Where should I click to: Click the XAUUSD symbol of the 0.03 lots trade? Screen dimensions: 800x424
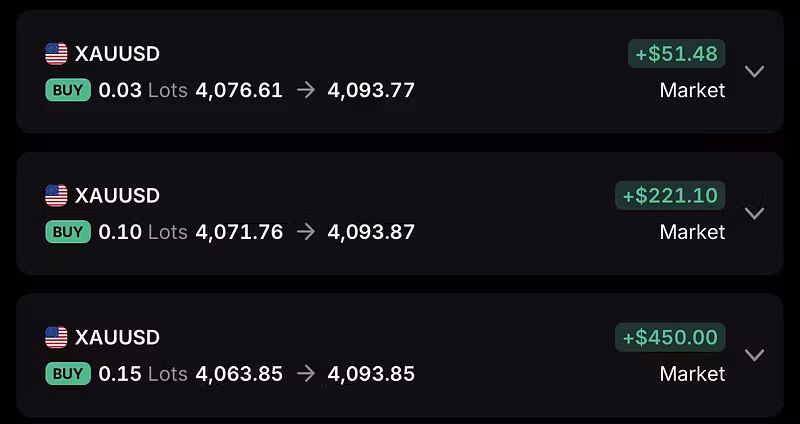[x=117, y=54]
